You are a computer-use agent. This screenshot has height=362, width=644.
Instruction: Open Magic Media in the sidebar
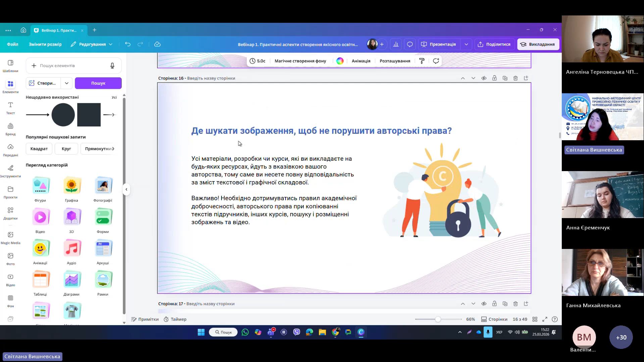pyautogui.click(x=10, y=238)
